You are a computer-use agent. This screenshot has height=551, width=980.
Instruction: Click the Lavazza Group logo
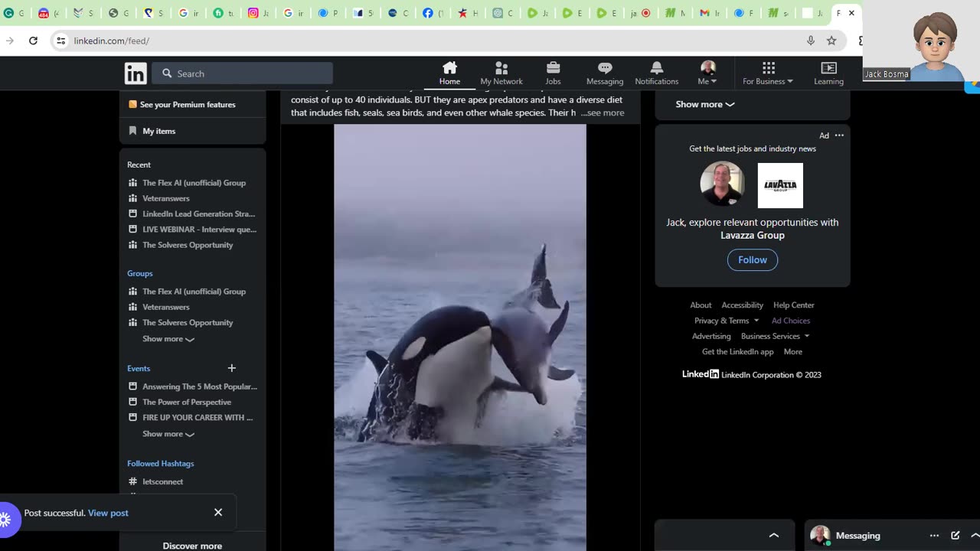tap(780, 185)
